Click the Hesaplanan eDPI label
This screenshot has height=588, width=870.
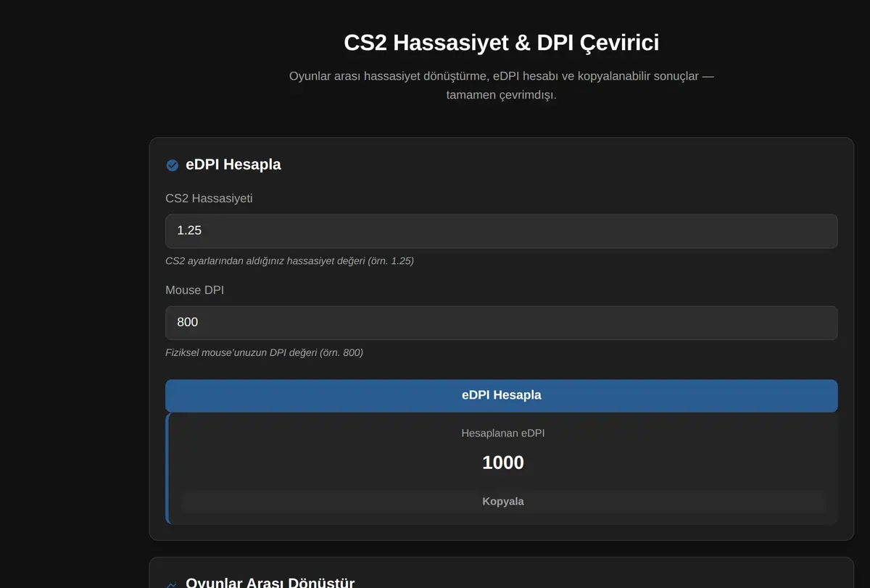503,433
